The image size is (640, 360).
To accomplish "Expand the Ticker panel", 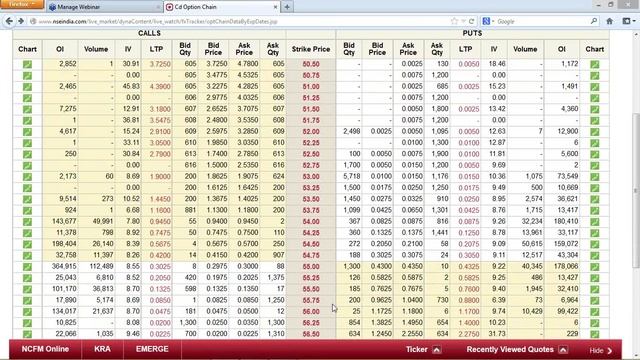I will pyautogui.click(x=436, y=350).
